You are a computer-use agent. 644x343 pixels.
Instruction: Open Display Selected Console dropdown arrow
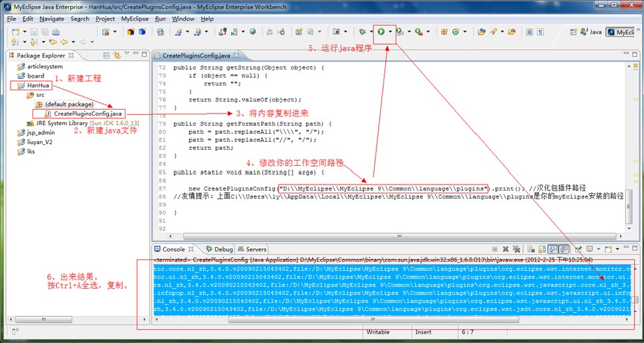[599, 249]
